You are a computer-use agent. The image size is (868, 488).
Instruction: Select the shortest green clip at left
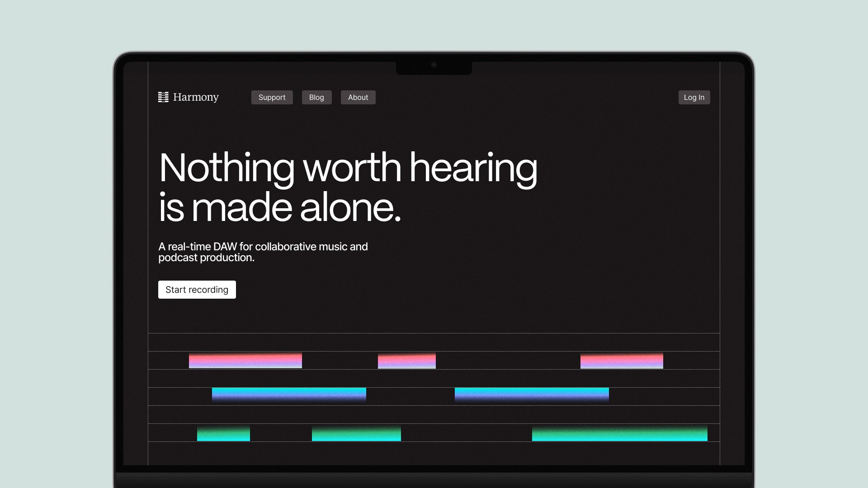pyautogui.click(x=223, y=434)
